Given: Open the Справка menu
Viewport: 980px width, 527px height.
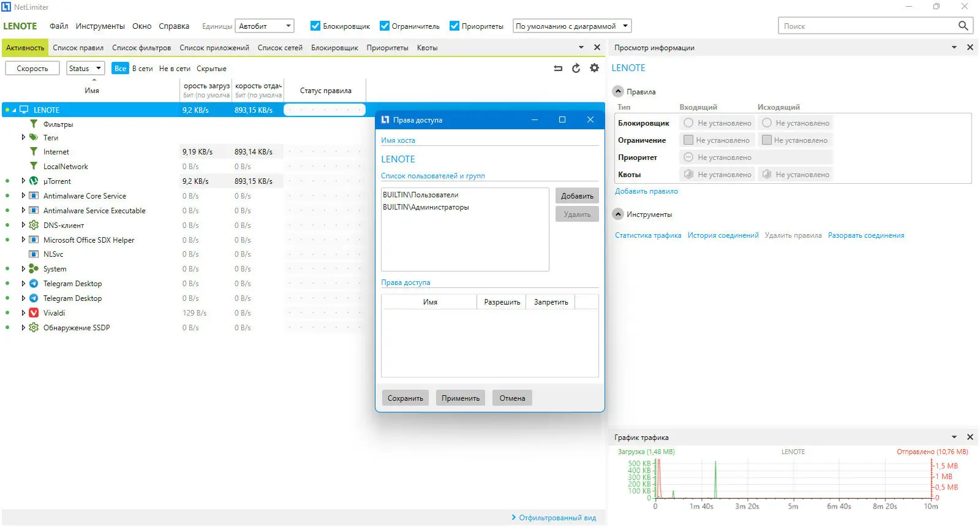Looking at the screenshot, I should (x=174, y=26).
